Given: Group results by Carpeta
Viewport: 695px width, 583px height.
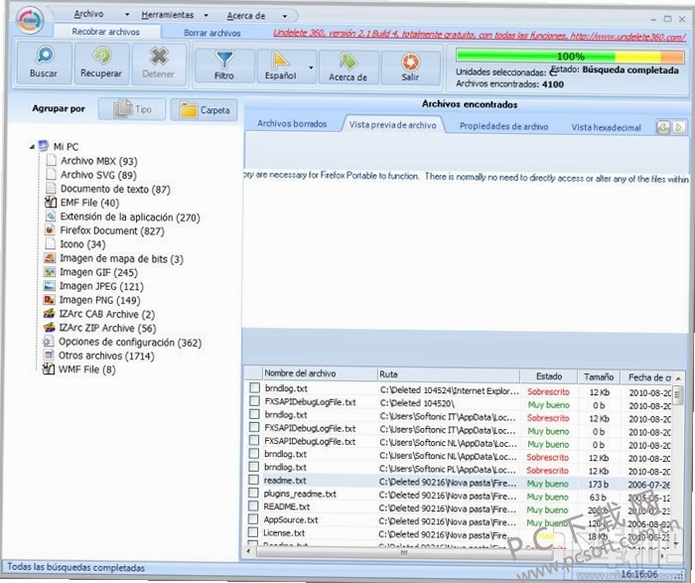Looking at the screenshot, I should [204, 110].
